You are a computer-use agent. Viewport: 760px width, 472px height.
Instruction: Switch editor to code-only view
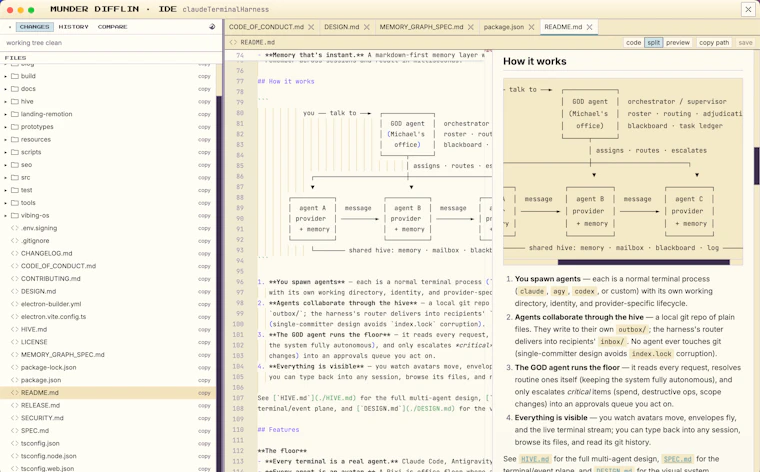tap(633, 43)
